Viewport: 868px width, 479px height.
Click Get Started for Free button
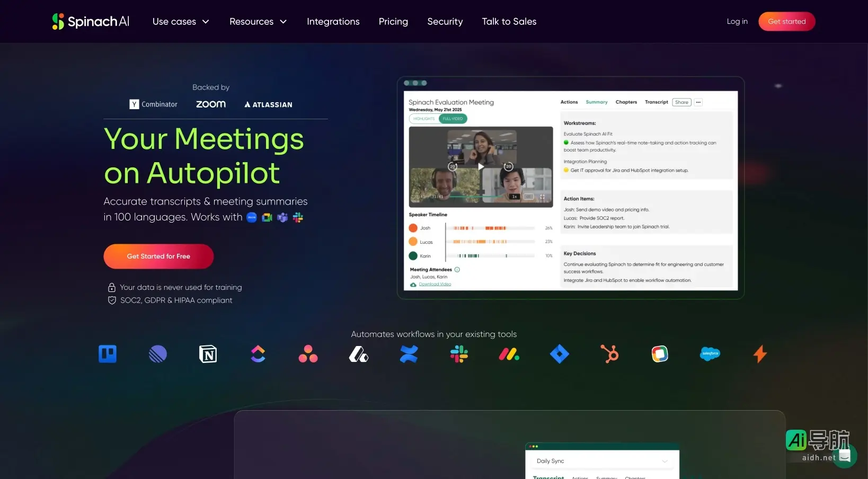click(158, 256)
